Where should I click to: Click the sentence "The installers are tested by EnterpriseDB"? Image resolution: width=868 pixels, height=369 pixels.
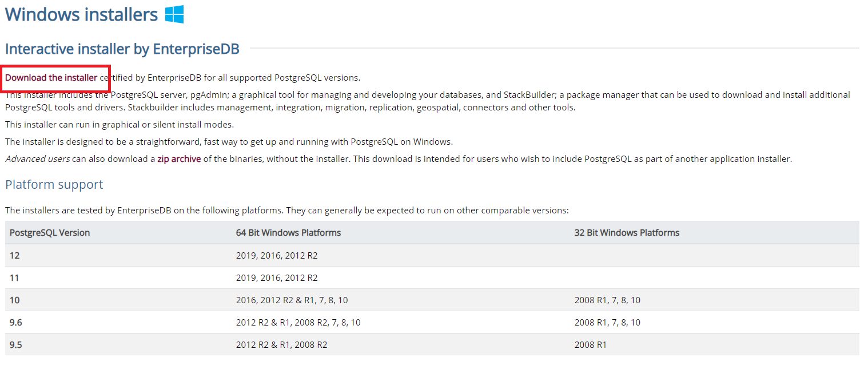pyautogui.click(x=287, y=211)
